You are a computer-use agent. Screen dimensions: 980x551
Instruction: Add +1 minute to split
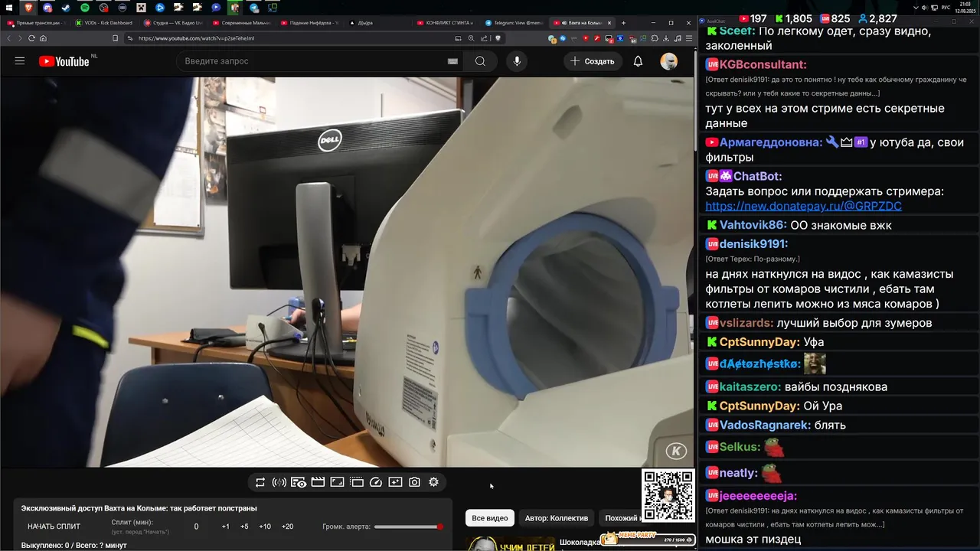pyautogui.click(x=225, y=527)
